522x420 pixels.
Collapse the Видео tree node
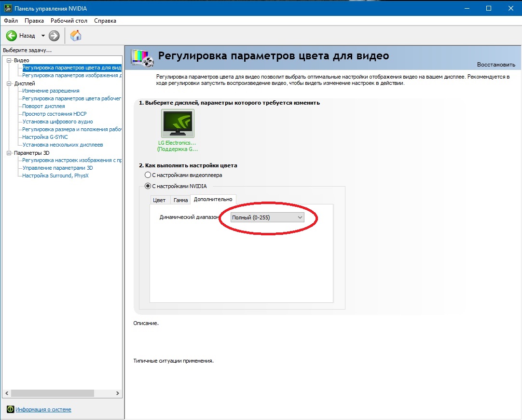click(x=9, y=60)
